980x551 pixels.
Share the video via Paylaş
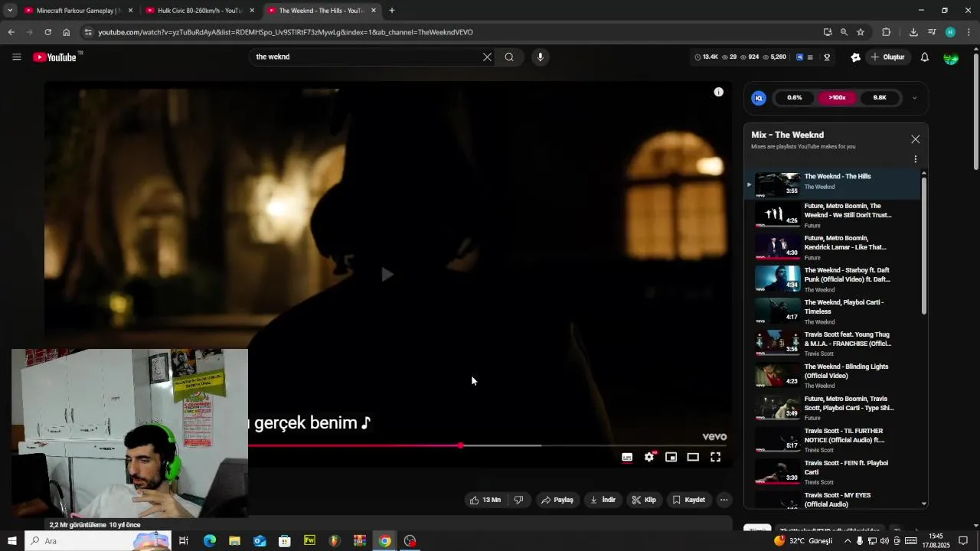pyautogui.click(x=557, y=500)
